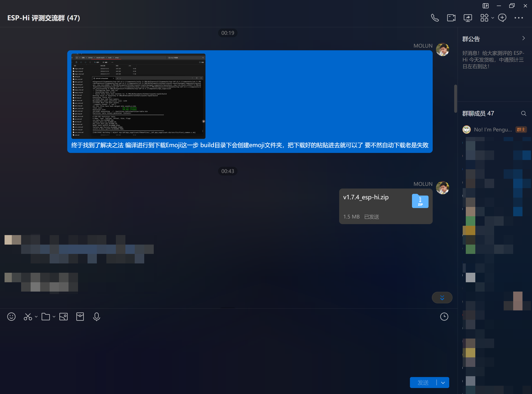The width and height of the screenshot is (532, 394).
Task: Open the emoji picker
Action: point(11,317)
